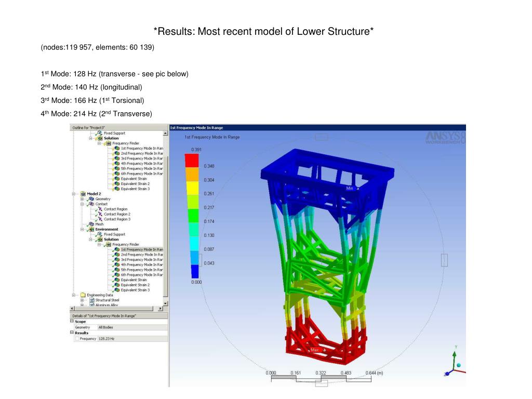Select Equivalent Strain 2 row above Model 2
The width and height of the screenshot is (532, 399).
135,184
